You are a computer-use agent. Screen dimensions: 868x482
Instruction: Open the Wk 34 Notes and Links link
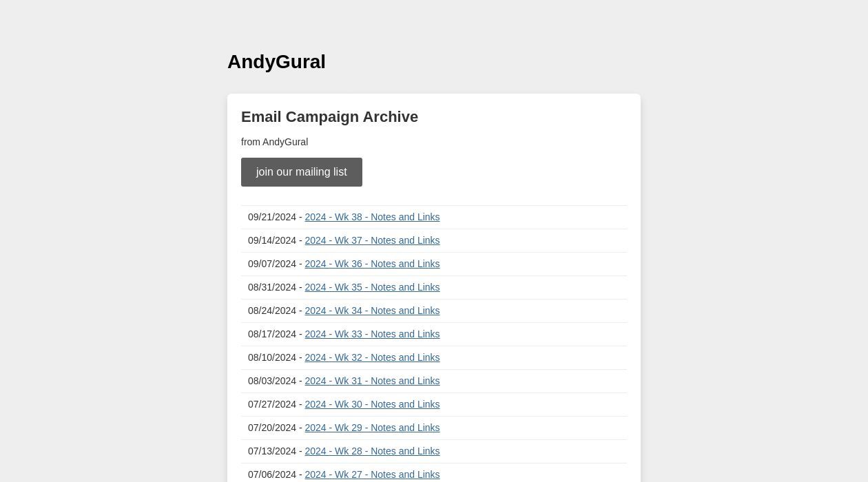372,311
